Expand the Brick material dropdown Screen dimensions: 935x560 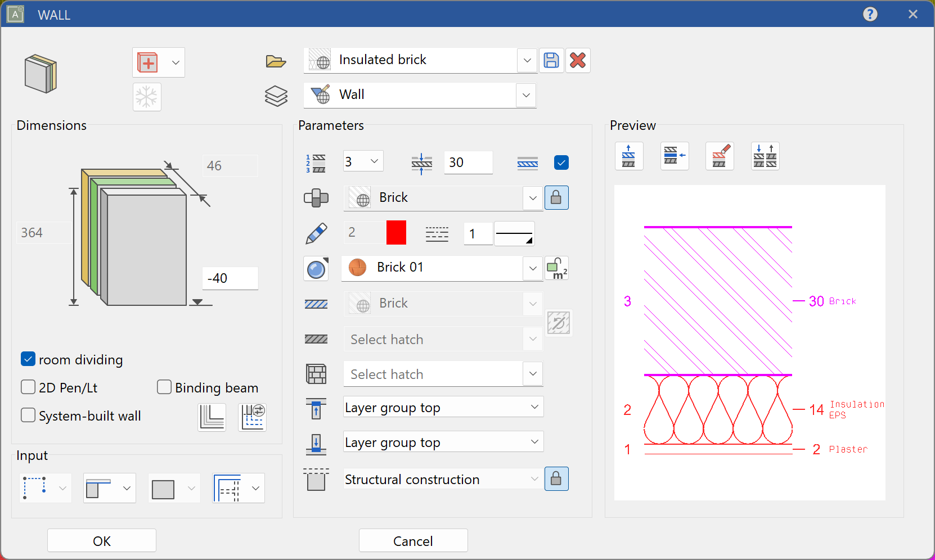coord(533,198)
